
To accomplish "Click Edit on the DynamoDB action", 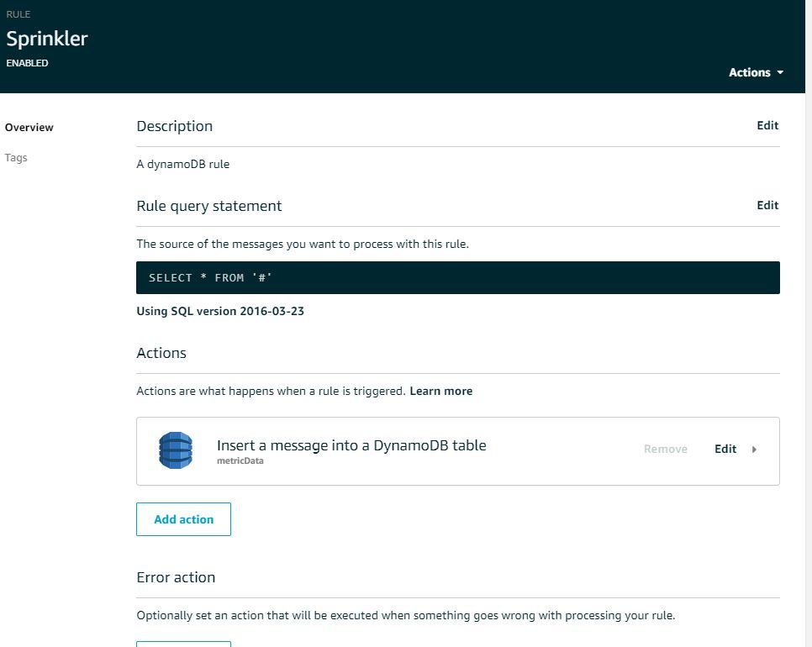I will [725, 449].
